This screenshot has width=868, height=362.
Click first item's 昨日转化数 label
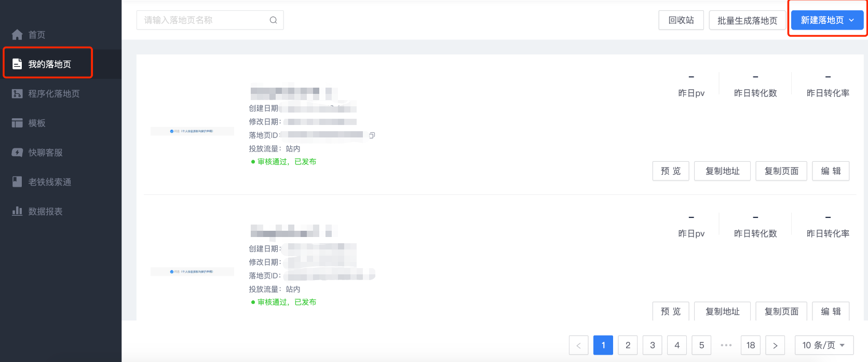coord(755,93)
